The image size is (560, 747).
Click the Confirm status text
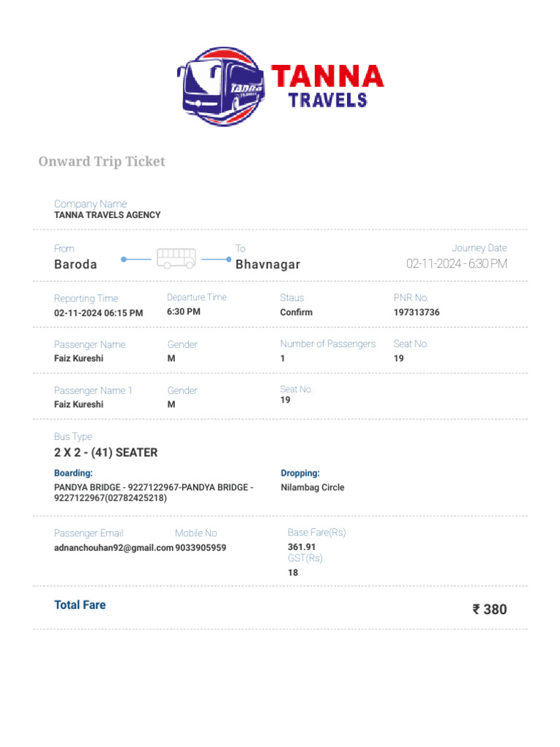pyautogui.click(x=296, y=312)
